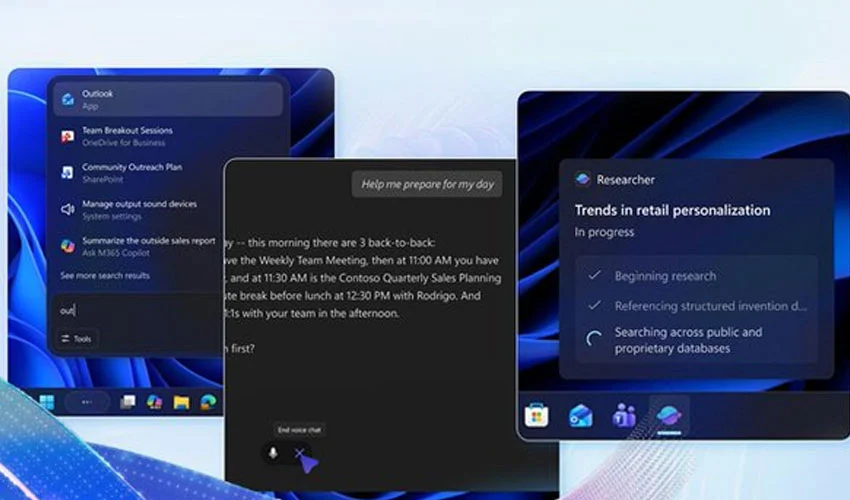The width and height of the screenshot is (850, 500).
Task: Click the Researcher agent taskbar icon
Action: click(x=667, y=415)
